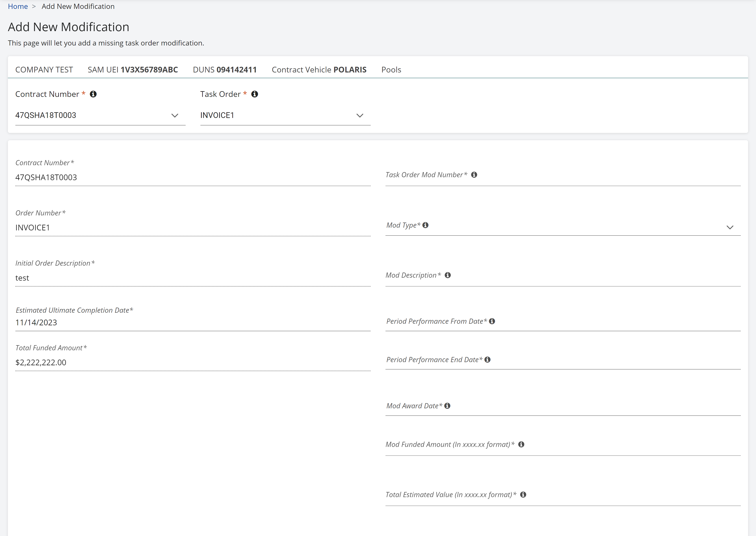The image size is (756, 536).
Task: Click the Mod Funded Amount info icon
Action: [x=522, y=444]
